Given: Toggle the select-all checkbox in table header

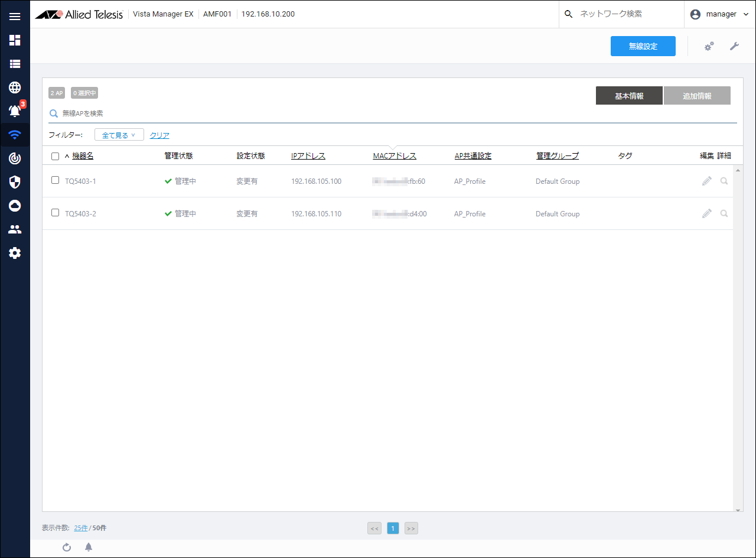Looking at the screenshot, I should click(55, 156).
